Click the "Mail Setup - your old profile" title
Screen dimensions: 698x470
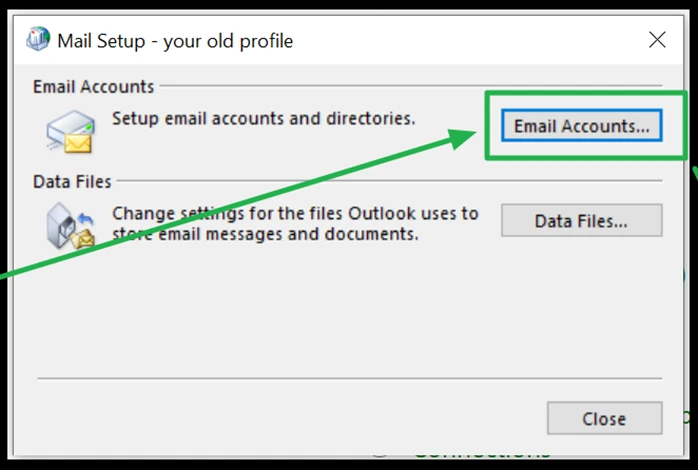pos(175,41)
